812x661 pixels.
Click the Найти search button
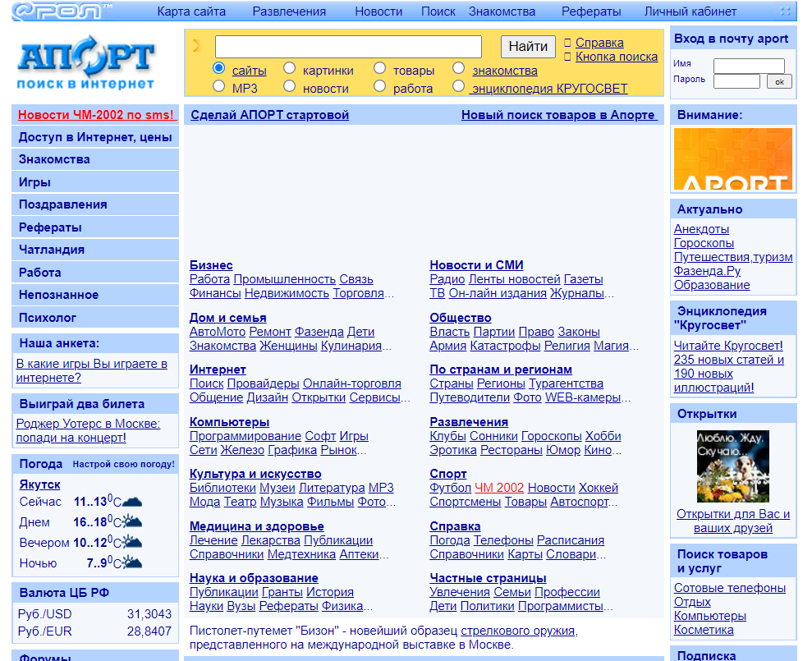click(x=528, y=47)
